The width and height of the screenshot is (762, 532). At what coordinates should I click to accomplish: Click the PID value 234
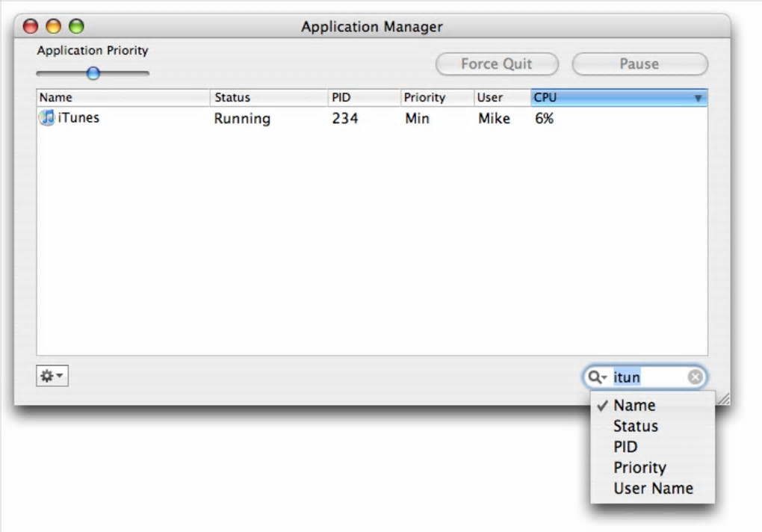click(345, 119)
